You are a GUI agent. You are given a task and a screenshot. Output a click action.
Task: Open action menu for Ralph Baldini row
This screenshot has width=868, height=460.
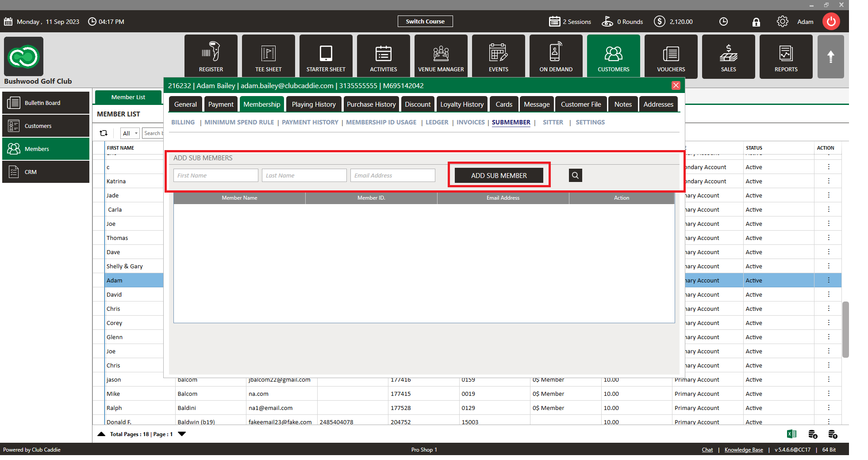click(x=829, y=408)
